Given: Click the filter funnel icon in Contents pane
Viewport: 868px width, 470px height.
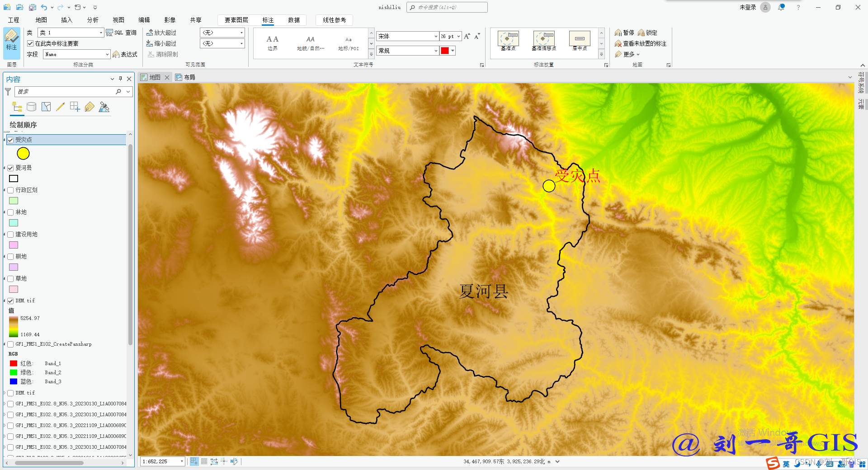Looking at the screenshot, I should point(8,92).
